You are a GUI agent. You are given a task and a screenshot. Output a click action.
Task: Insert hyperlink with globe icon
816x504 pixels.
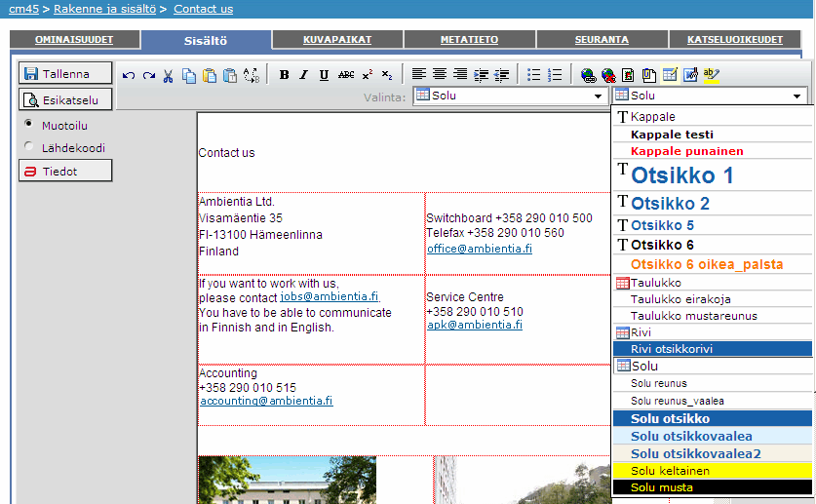(x=588, y=75)
